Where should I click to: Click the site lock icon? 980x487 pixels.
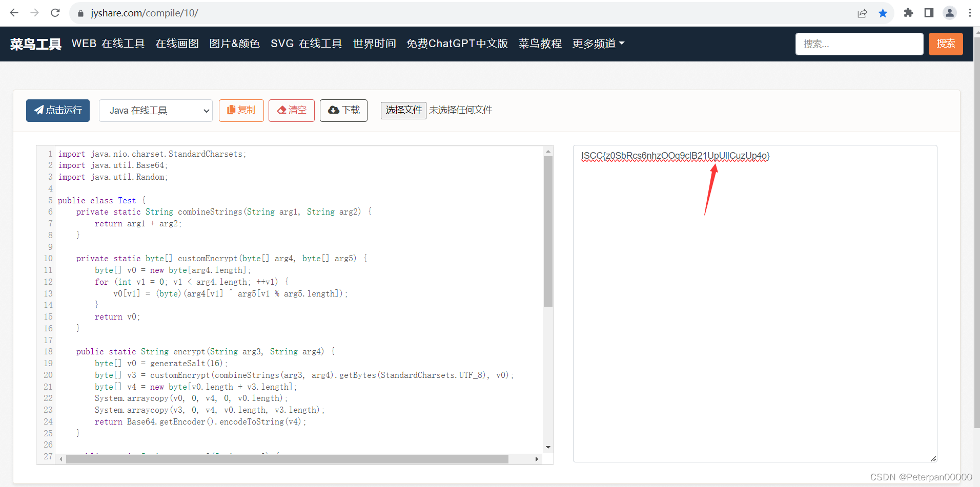pyautogui.click(x=80, y=13)
